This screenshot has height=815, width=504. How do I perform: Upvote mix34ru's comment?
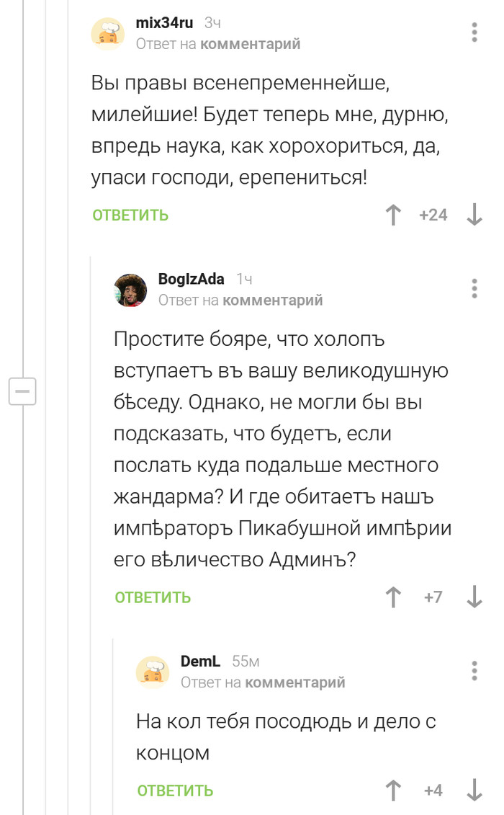pyautogui.click(x=393, y=215)
